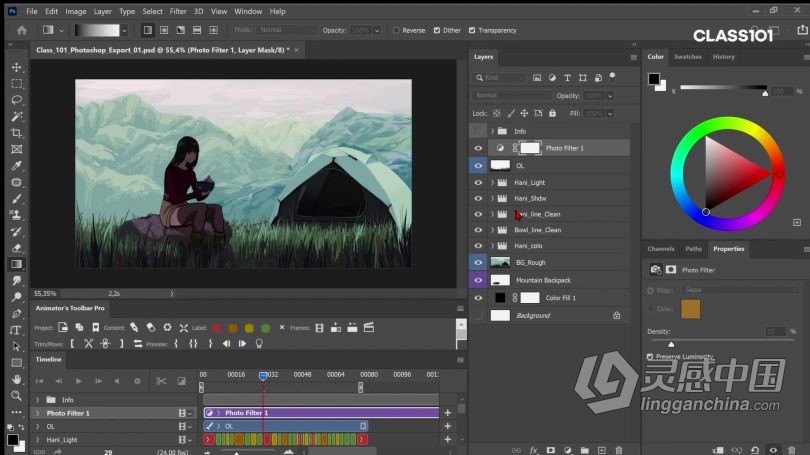This screenshot has width=810, height=455.
Task: Open the gradient preset picker dropdown
Action: pyautogui.click(x=124, y=30)
